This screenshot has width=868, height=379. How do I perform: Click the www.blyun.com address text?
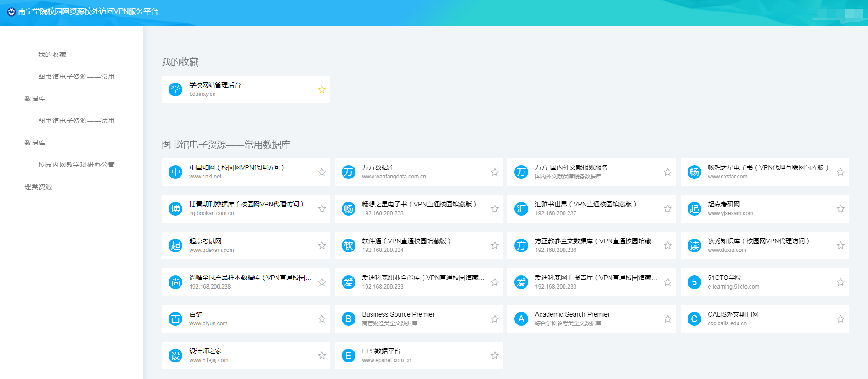click(x=209, y=323)
